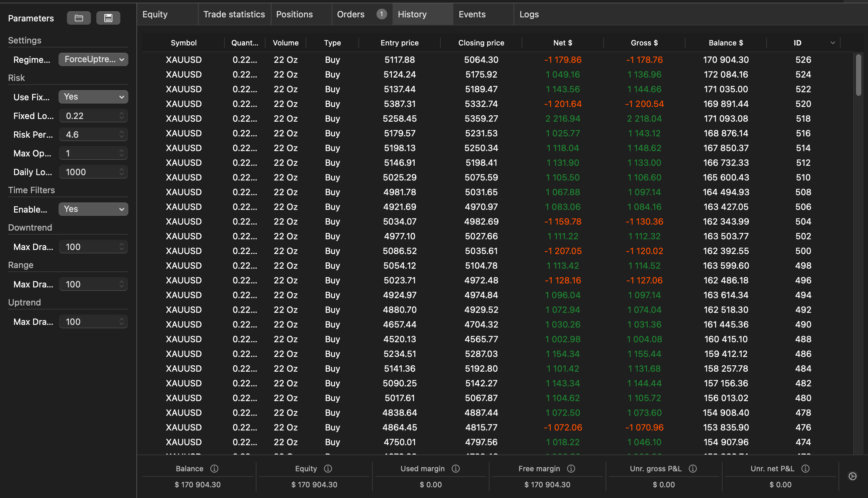Sort by the Net $ column header

tap(562, 43)
